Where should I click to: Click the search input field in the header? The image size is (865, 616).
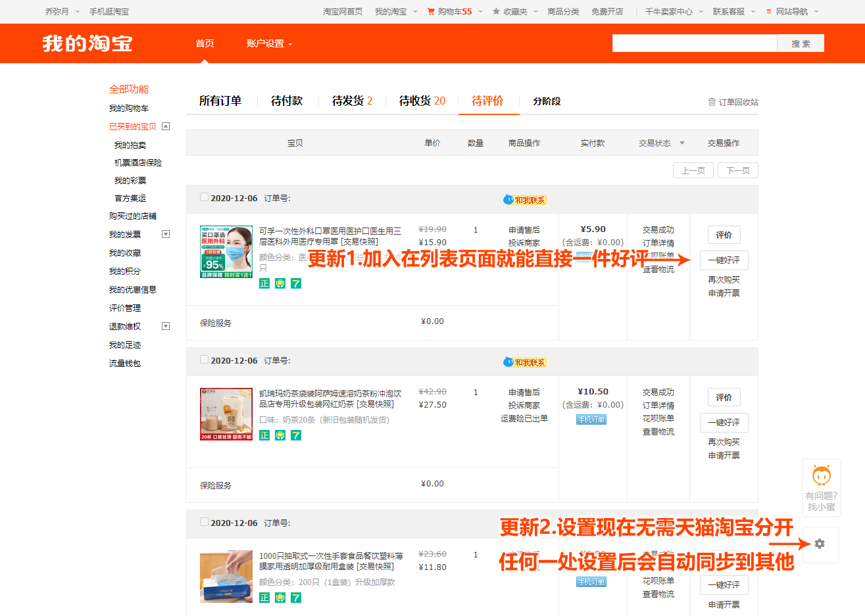[695, 43]
